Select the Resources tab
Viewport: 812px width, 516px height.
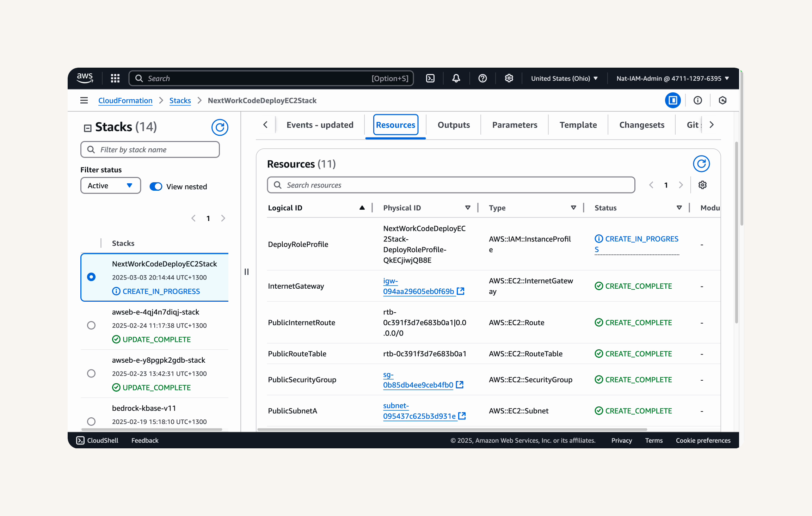(395, 125)
